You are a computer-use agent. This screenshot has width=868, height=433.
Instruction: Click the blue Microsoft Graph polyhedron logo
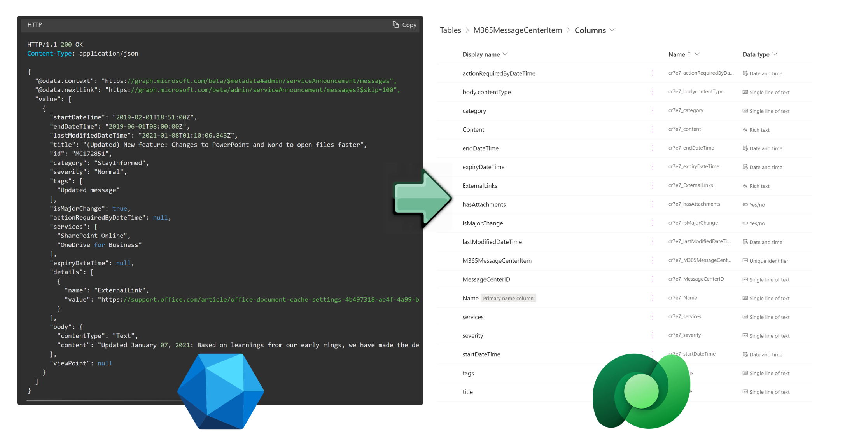tap(220, 391)
